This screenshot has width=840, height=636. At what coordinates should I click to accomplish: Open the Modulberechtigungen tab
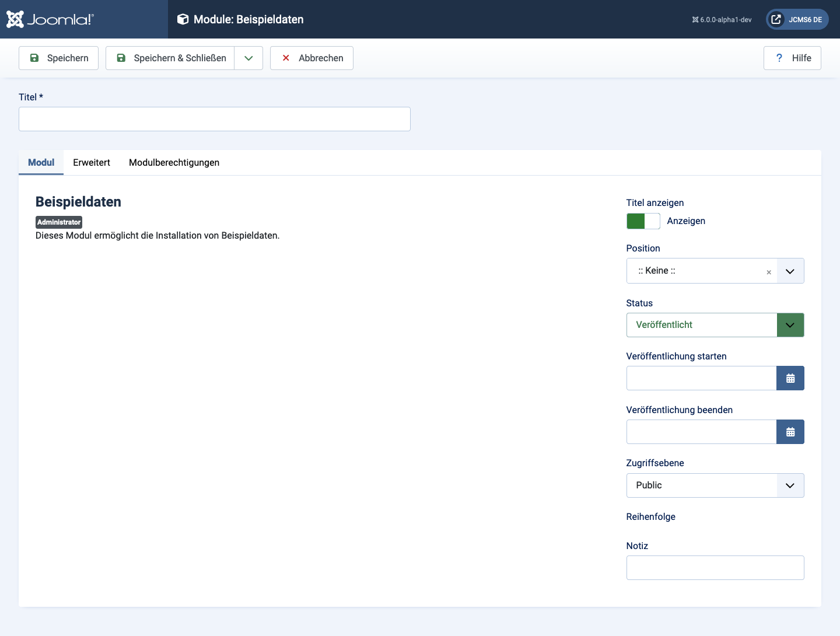[174, 162]
